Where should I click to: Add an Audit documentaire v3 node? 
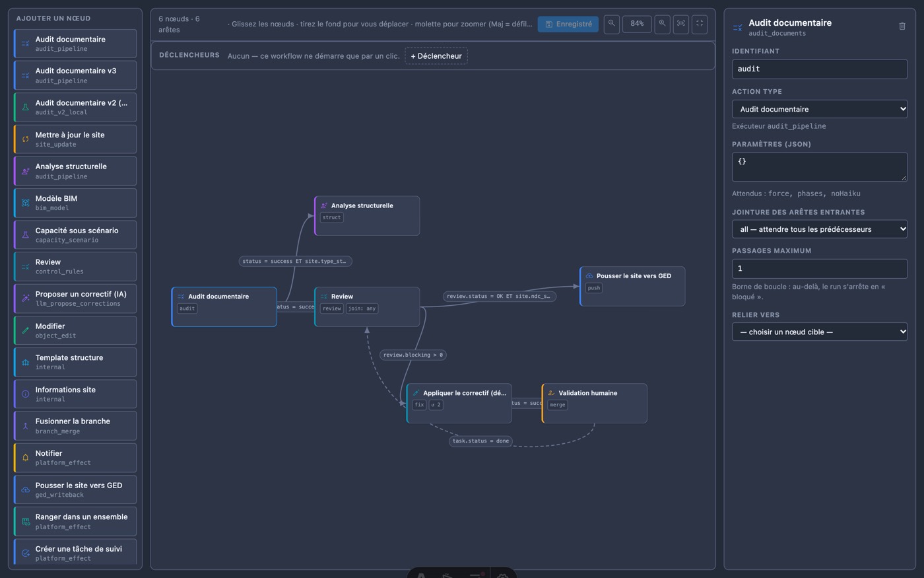click(75, 75)
